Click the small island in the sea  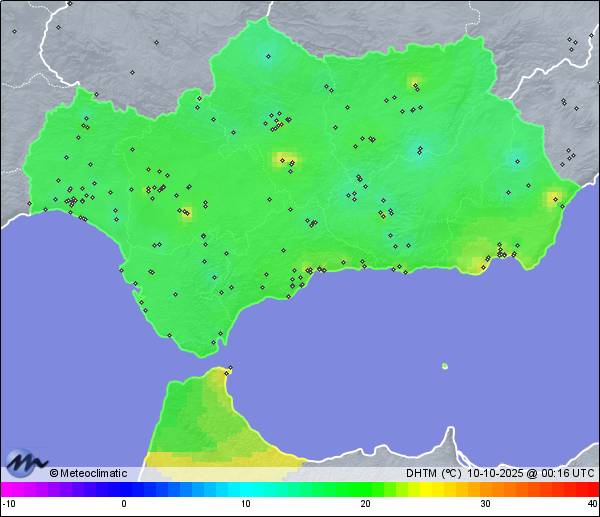445,366
